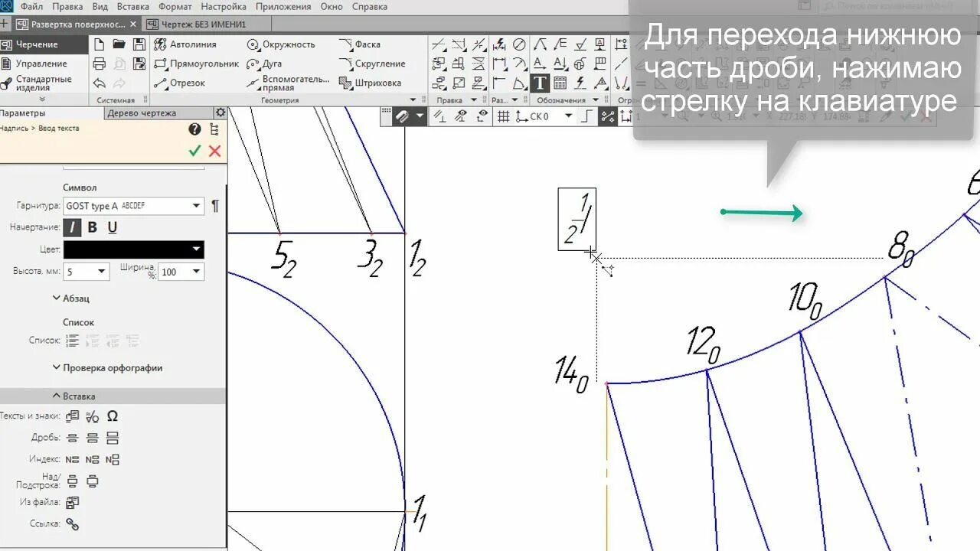Click the active Надпись text T tool

[540, 83]
